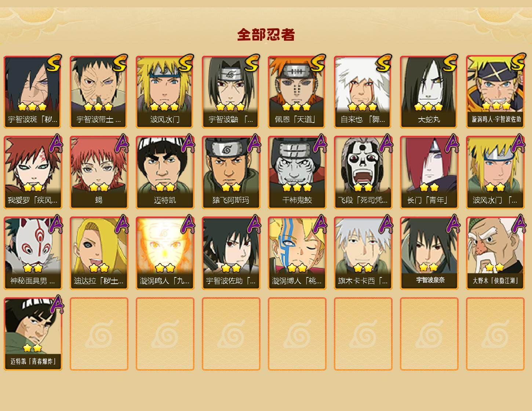This screenshot has width=532, height=411.
Task: Select the 宇智波泉奈 ninja card
Action: pos(429,253)
